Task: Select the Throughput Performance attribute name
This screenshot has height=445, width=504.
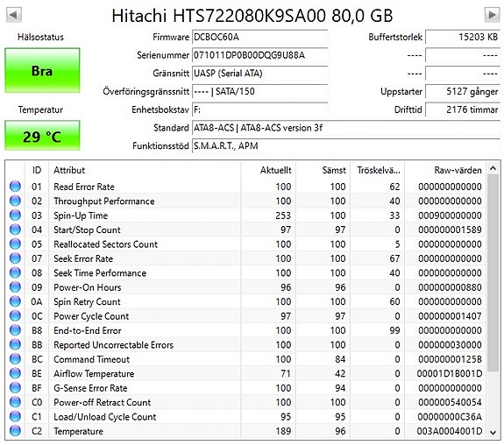Action: 103,201
